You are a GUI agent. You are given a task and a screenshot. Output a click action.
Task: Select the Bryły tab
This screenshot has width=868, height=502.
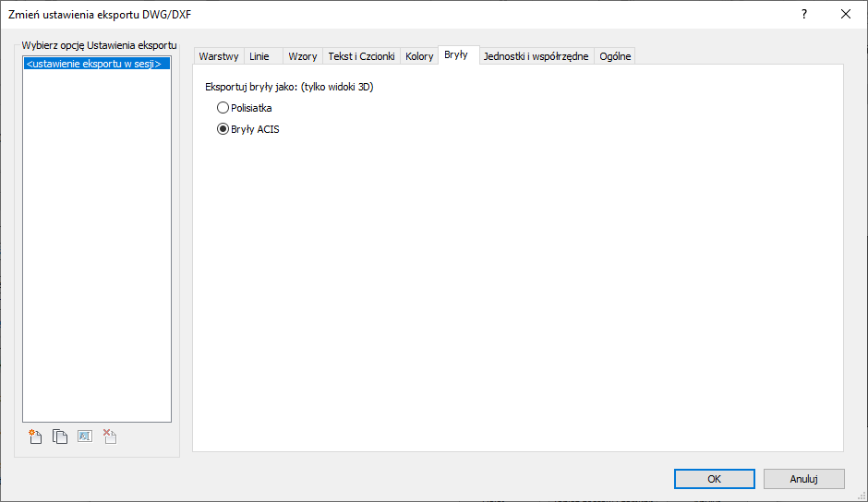[456, 55]
